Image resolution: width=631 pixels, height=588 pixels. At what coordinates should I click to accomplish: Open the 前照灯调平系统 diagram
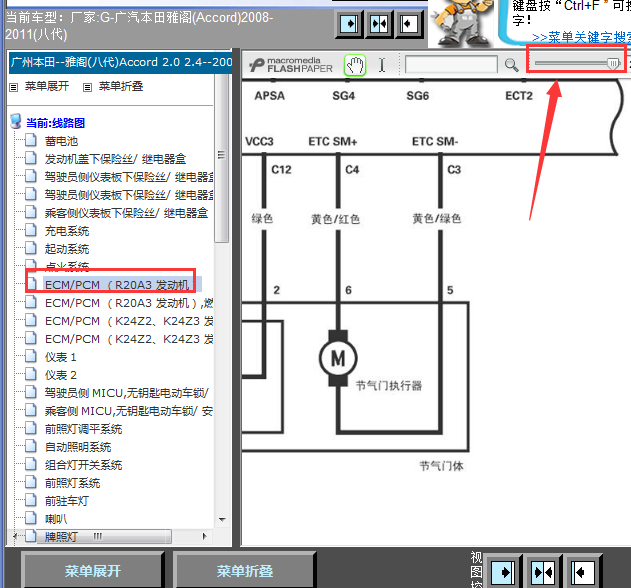pyautogui.click(x=83, y=429)
